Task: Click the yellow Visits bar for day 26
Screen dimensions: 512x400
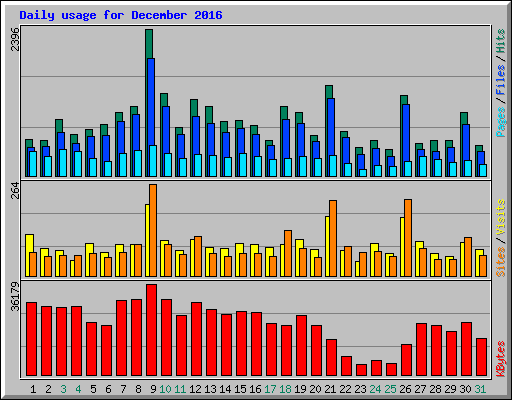Action: [x=402, y=247]
